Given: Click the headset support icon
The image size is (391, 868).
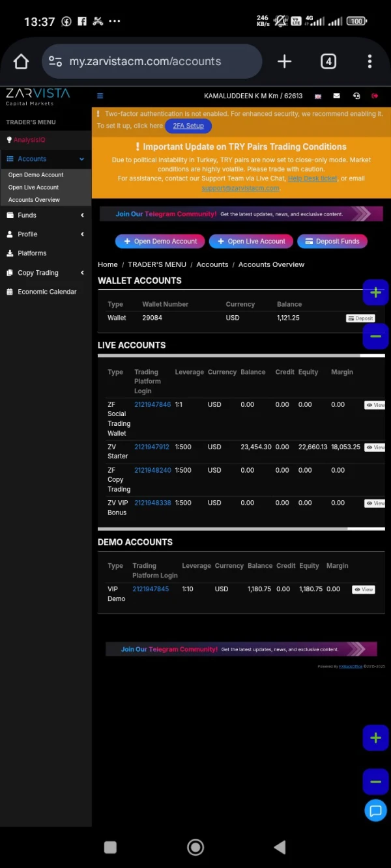Looking at the screenshot, I should [356, 96].
